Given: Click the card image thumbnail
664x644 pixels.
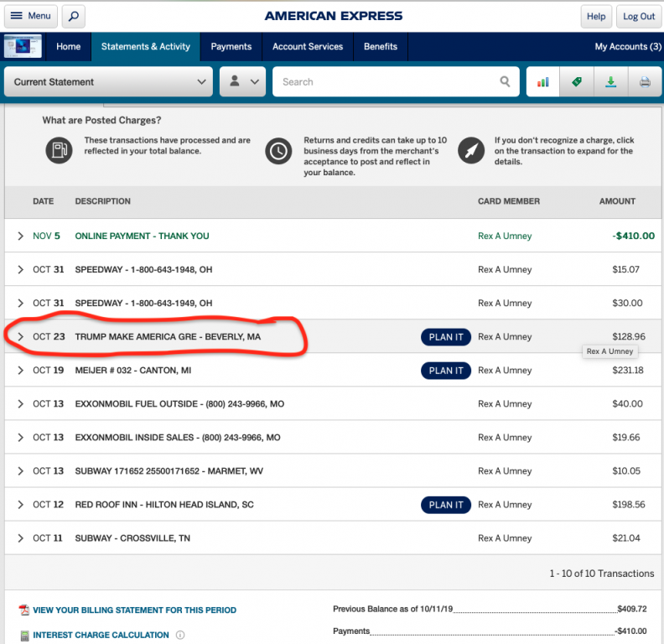Looking at the screenshot, I should pos(23,47).
